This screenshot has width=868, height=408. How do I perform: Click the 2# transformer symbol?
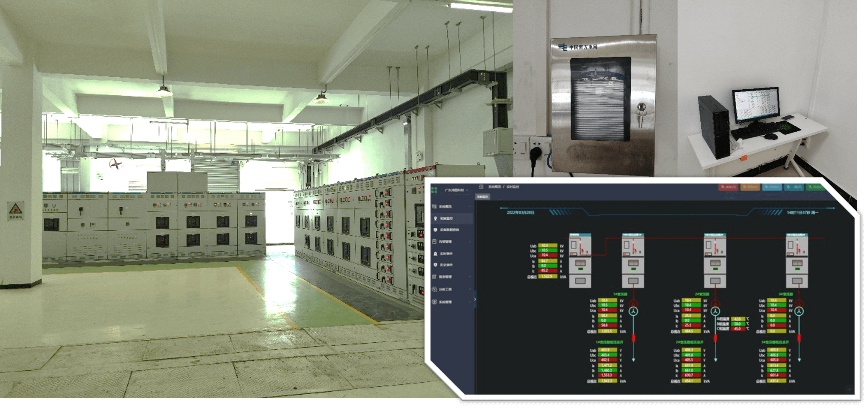(715, 311)
